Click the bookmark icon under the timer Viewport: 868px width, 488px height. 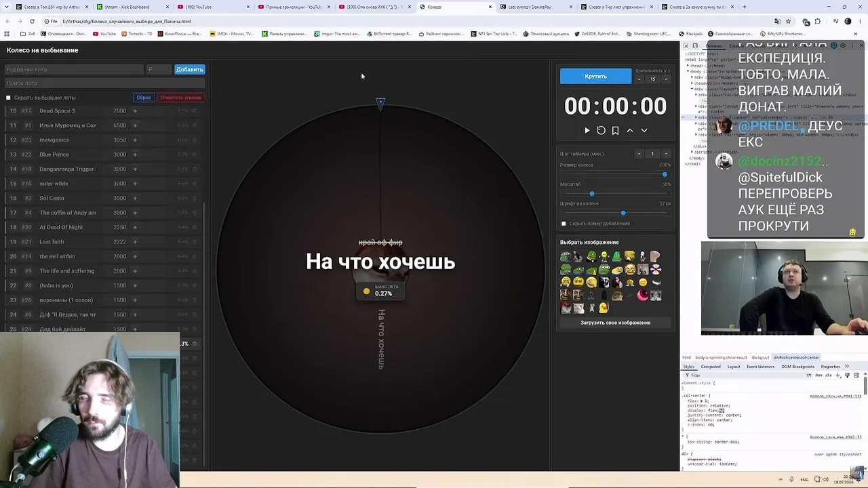(x=615, y=130)
